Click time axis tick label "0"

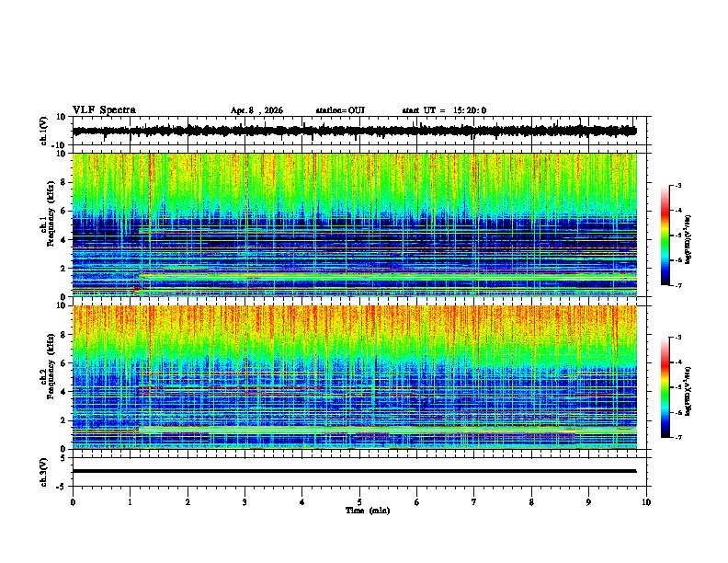73,502
